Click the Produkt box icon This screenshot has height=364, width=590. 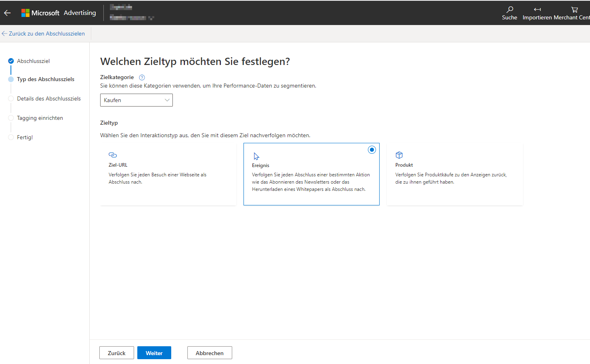(399, 155)
